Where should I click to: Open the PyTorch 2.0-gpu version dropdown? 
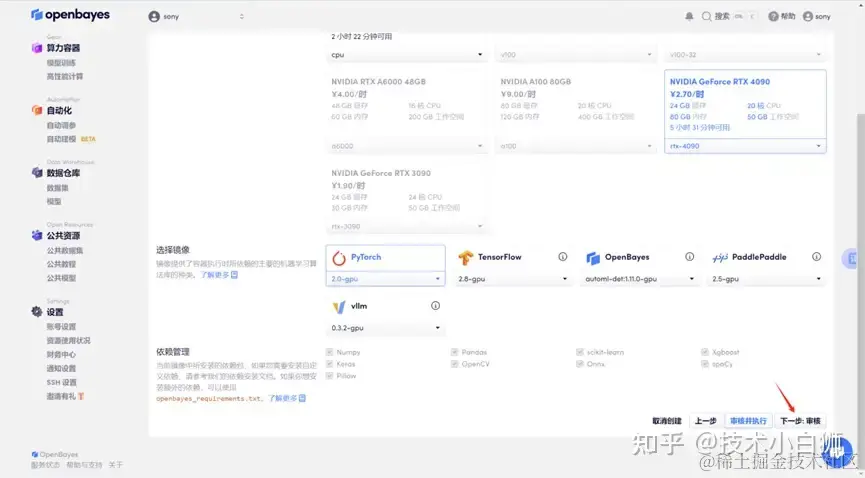(386, 279)
